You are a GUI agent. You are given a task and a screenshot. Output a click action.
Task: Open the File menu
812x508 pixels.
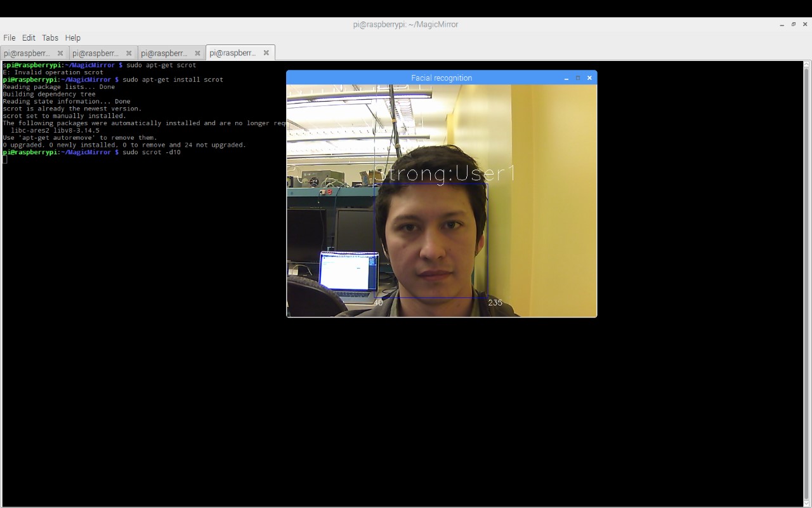(x=10, y=38)
